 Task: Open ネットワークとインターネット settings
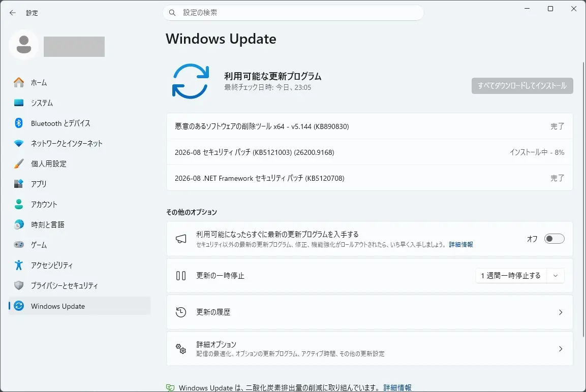80,143
